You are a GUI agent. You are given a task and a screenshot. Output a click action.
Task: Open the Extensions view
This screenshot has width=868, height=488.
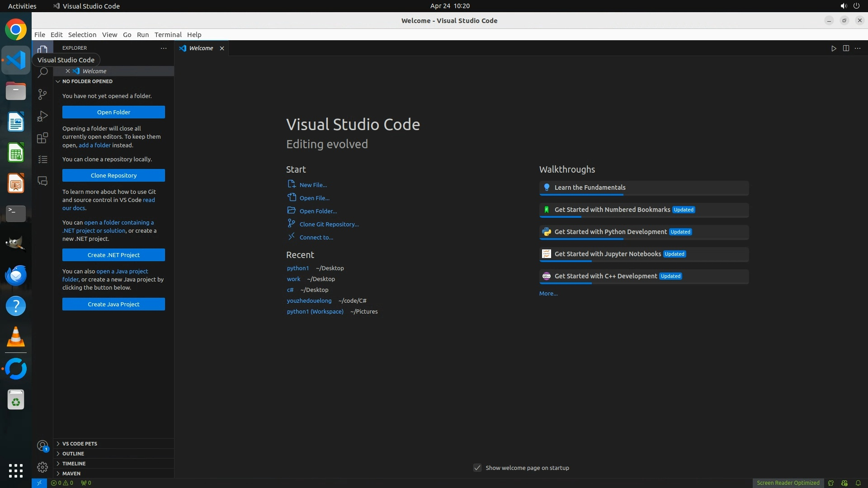pyautogui.click(x=42, y=138)
